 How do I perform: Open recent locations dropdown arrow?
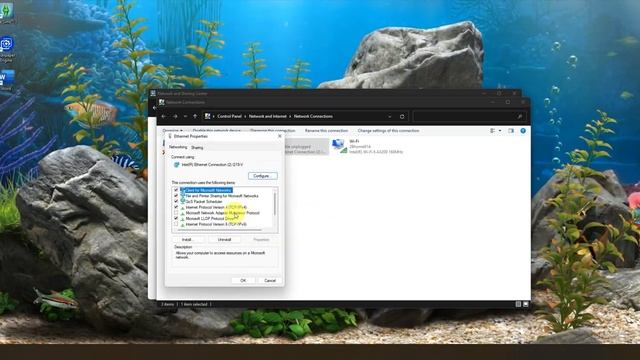pos(185,117)
